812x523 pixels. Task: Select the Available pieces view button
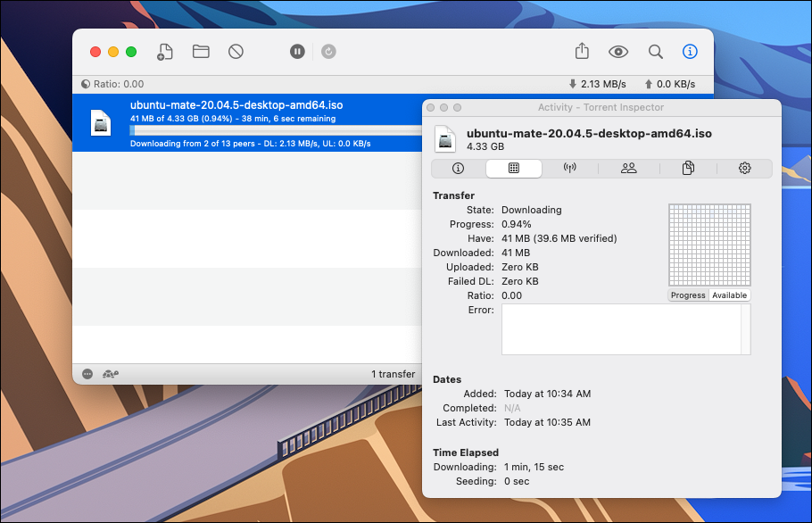click(729, 295)
